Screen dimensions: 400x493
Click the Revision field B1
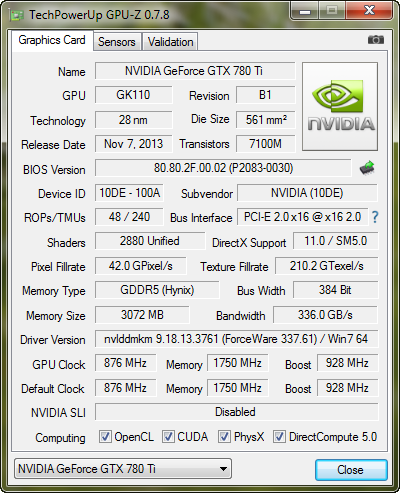click(x=266, y=95)
